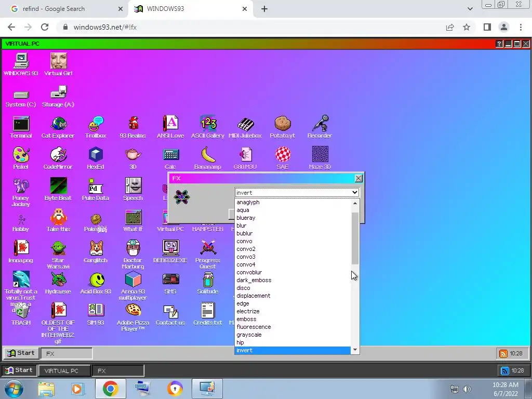Launch Bananamp banana icon

pyautogui.click(x=208, y=158)
